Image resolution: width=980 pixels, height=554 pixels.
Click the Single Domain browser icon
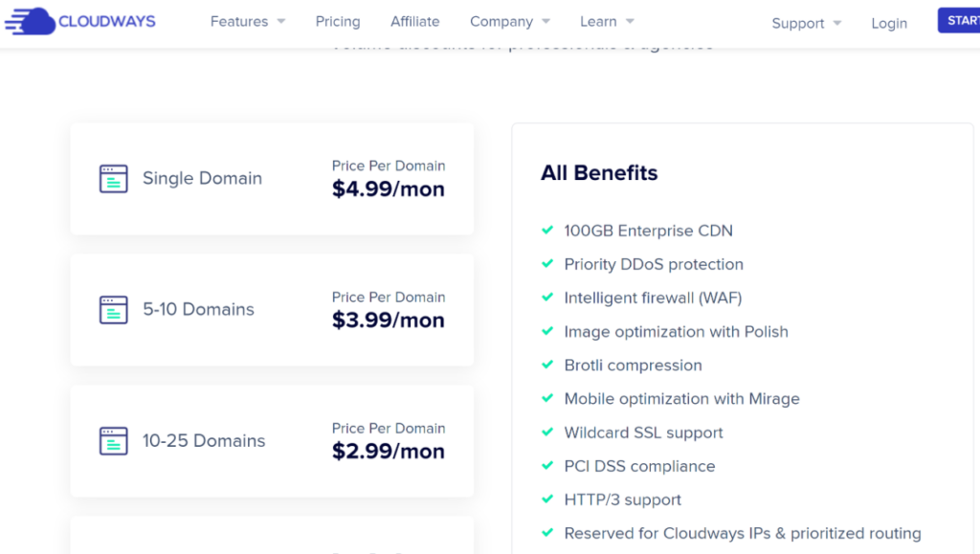pyautogui.click(x=113, y=179)
